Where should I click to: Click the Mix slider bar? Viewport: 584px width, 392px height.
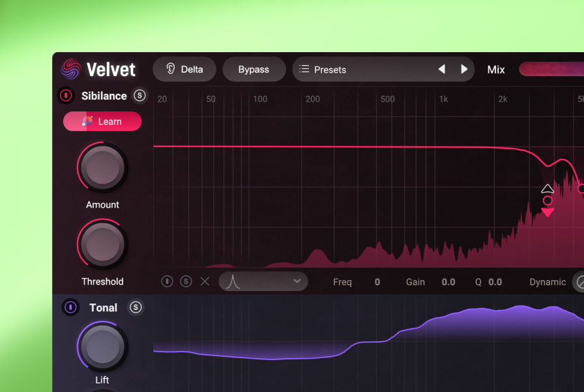(x=551, y=69)
